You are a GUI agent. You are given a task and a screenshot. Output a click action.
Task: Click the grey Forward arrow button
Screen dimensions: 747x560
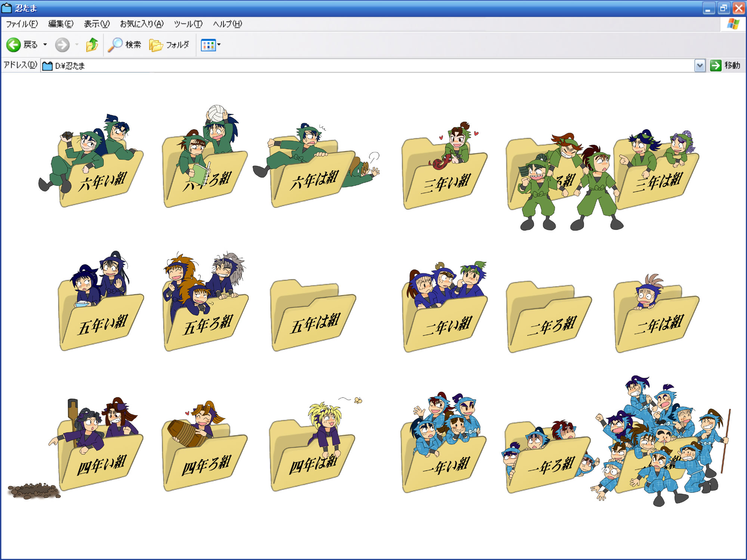pos(62,45)
